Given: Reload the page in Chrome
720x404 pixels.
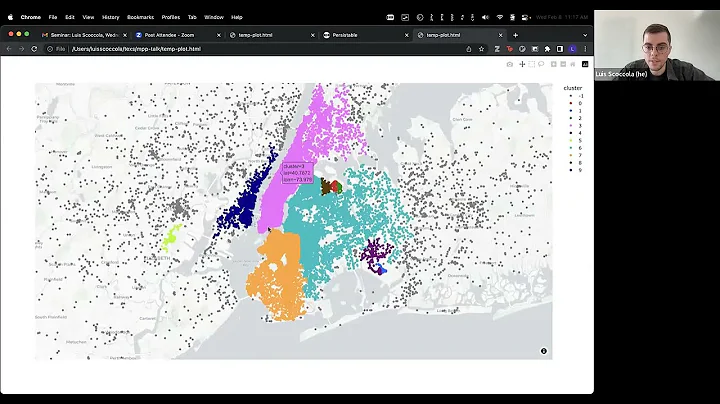Looking at the screenshot, I should 34,49.
